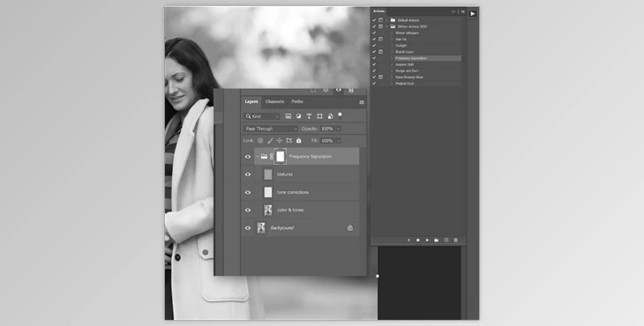Click the Opacity 100% value field
This screenshot has width=644, height=326.
click(327, 129)
